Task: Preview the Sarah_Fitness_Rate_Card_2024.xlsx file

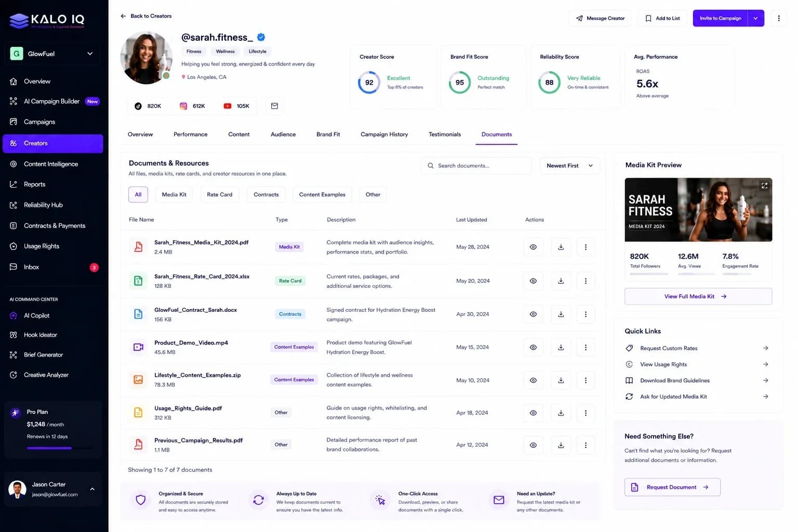Action: [533, 281]
